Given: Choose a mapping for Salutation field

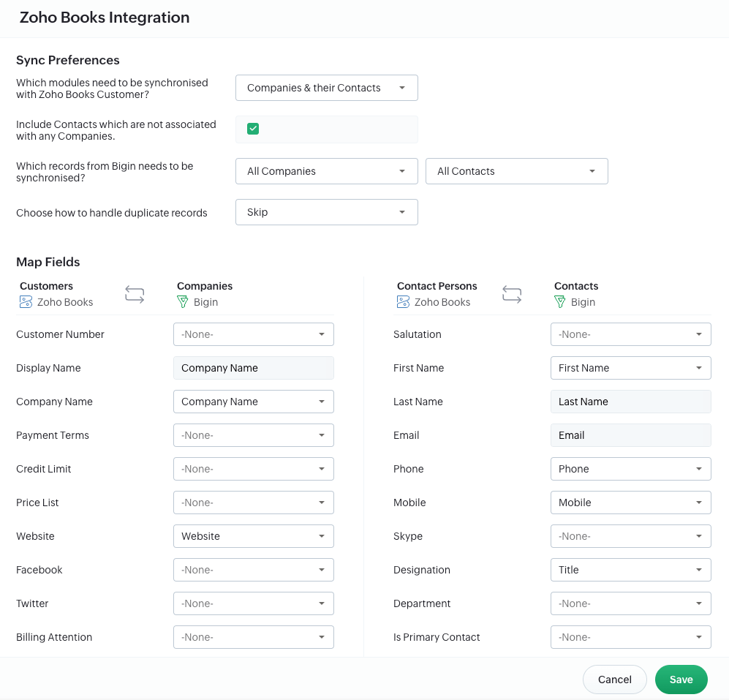Looking at the screenshot, I should coord(630,334).
